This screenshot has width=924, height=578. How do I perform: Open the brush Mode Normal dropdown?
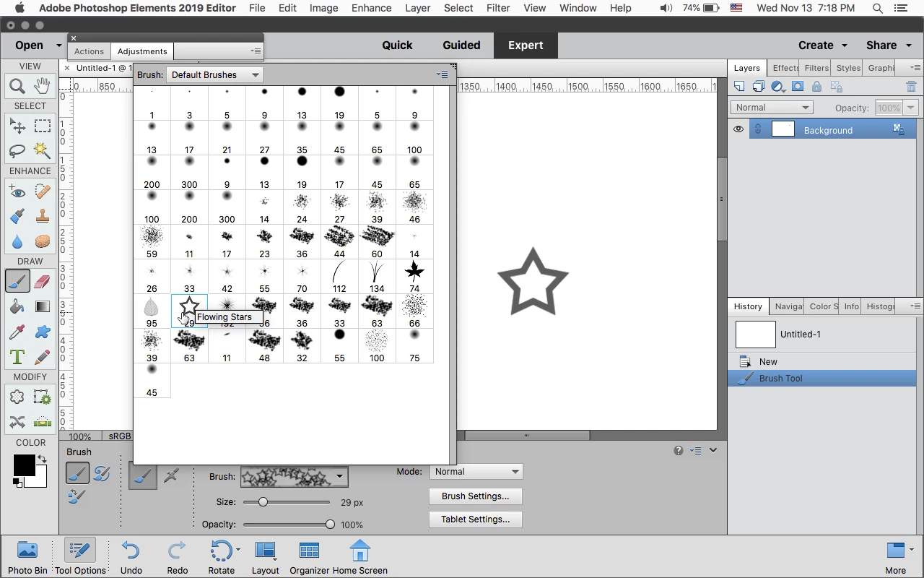[476, 471]
